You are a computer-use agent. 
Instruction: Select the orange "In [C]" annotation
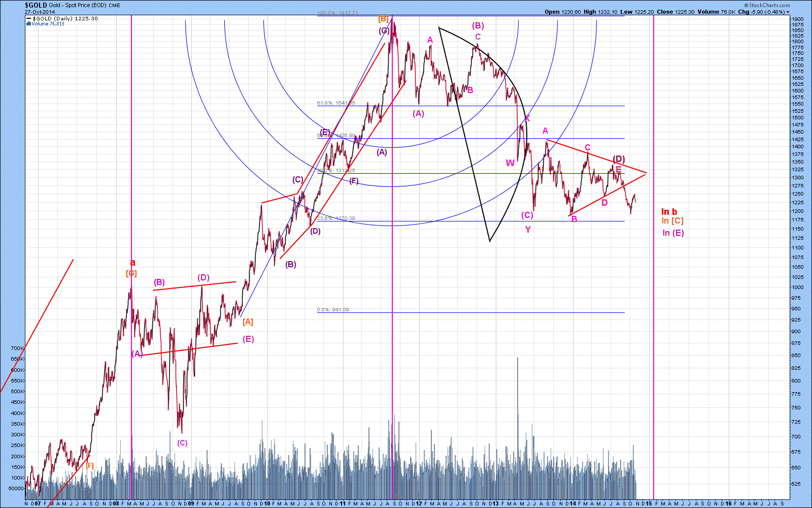click(672, 221)
